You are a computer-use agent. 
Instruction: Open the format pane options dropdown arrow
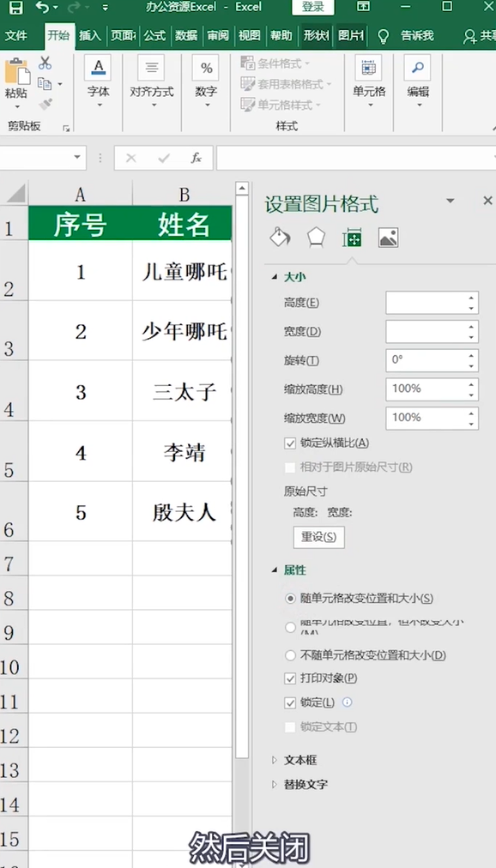450,201
